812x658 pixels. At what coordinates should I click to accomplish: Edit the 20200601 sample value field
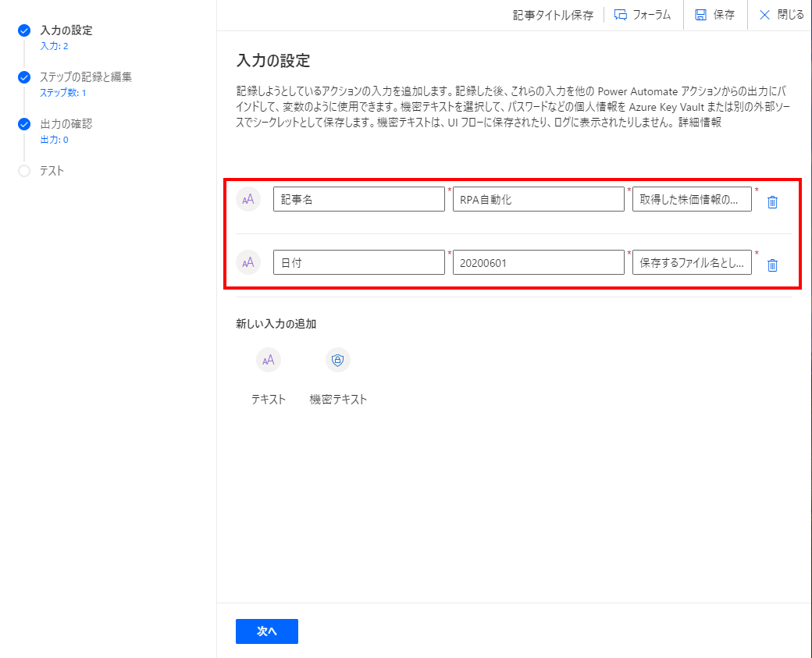tap(538, 262)
